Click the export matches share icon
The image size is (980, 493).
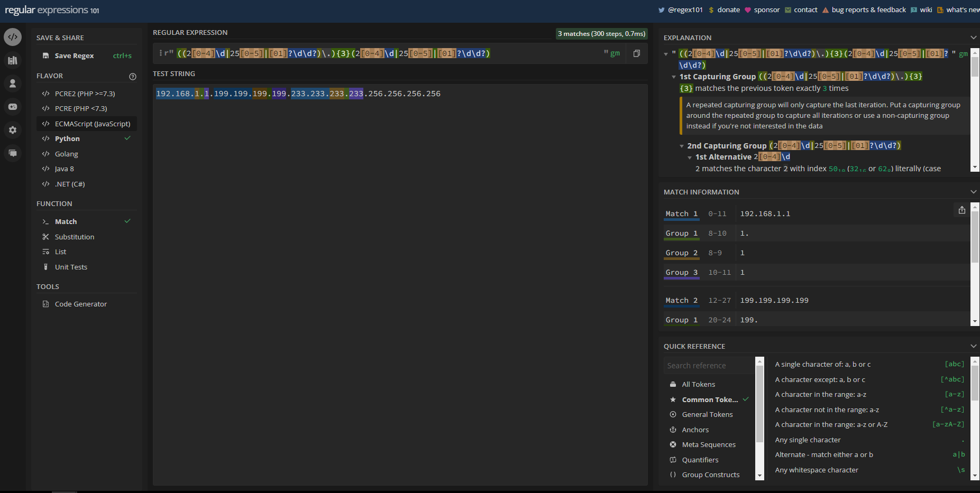962,210
